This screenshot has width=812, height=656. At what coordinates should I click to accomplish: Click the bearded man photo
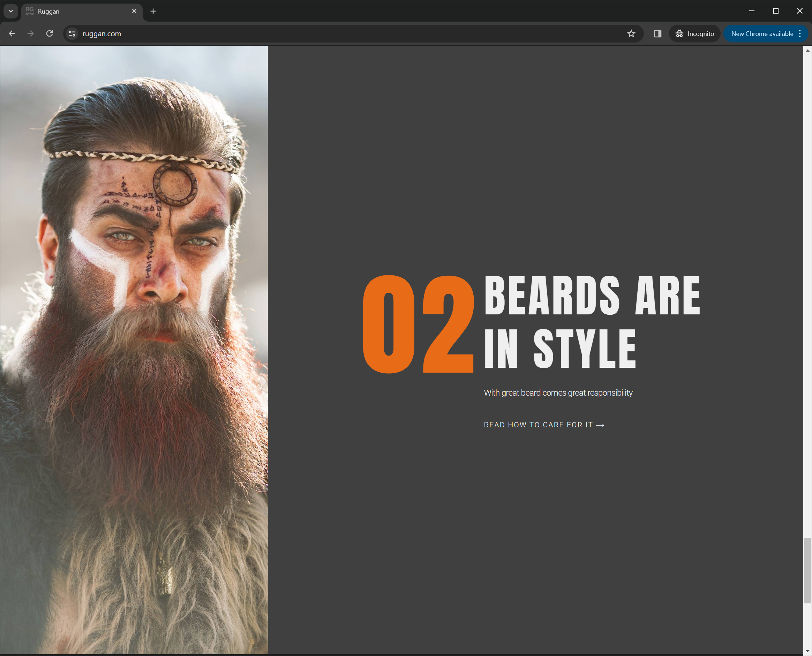click(134, 350)
